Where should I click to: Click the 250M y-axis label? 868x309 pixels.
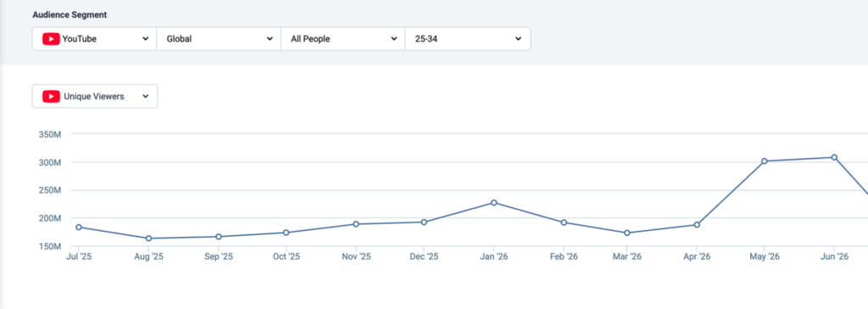[49, 190]
